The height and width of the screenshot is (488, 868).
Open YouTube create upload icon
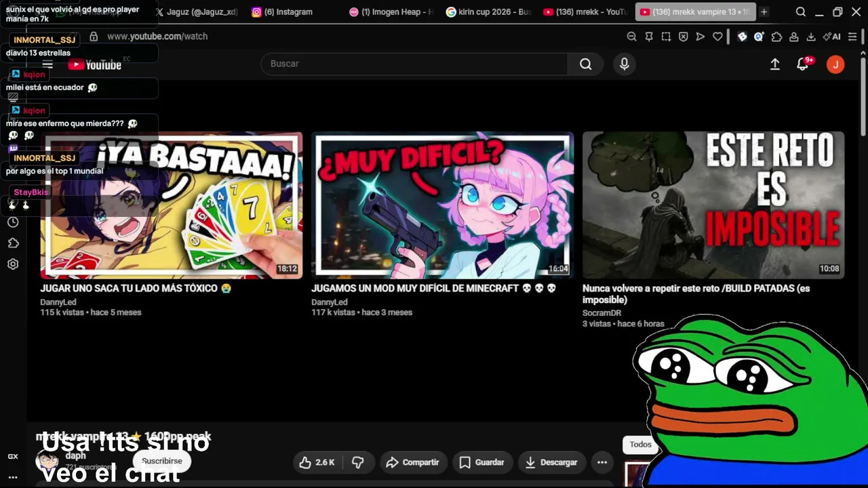(775, 64)
